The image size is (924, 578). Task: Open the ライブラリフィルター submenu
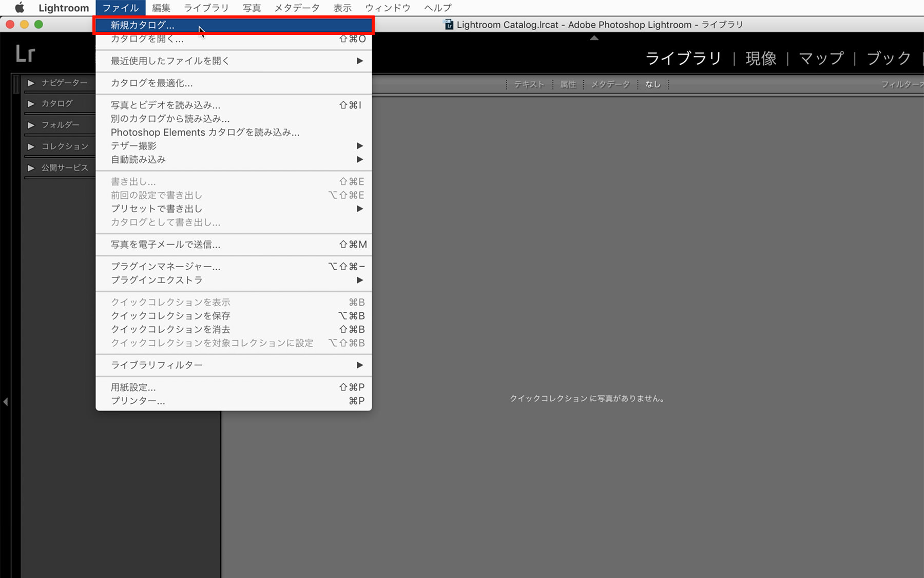click(234, 365)
